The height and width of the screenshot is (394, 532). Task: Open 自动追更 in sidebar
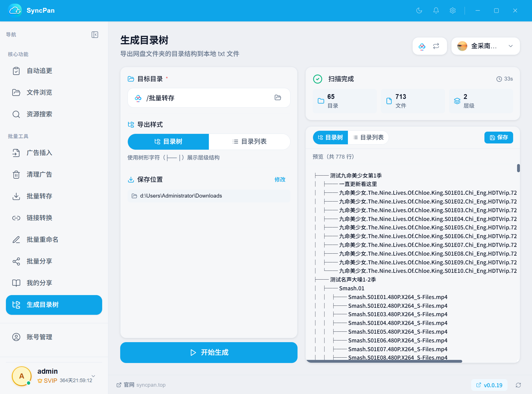(54, 71)
